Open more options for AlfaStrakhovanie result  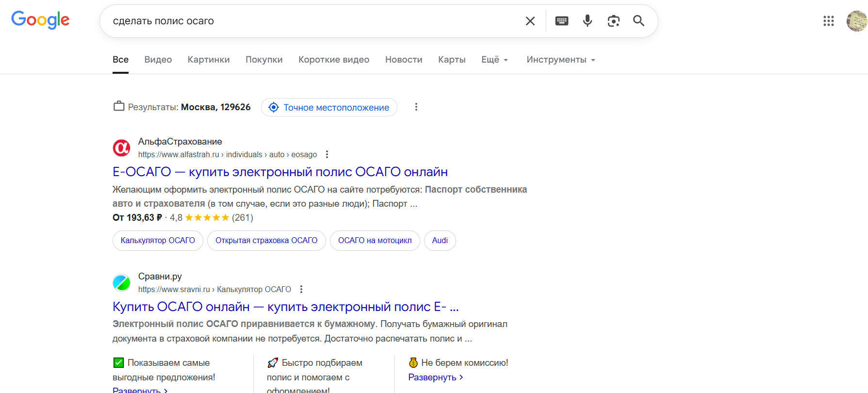point(327,154)
